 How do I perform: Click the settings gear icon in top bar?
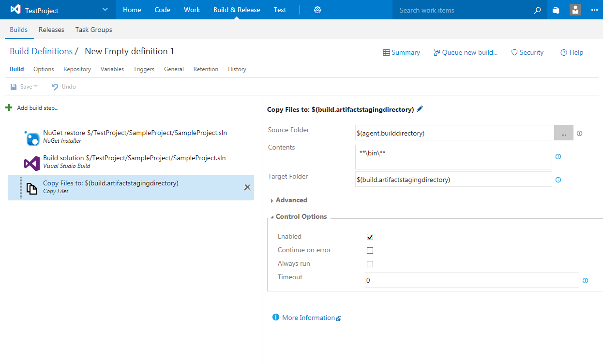pyautogui.click(x=317, y=10)
